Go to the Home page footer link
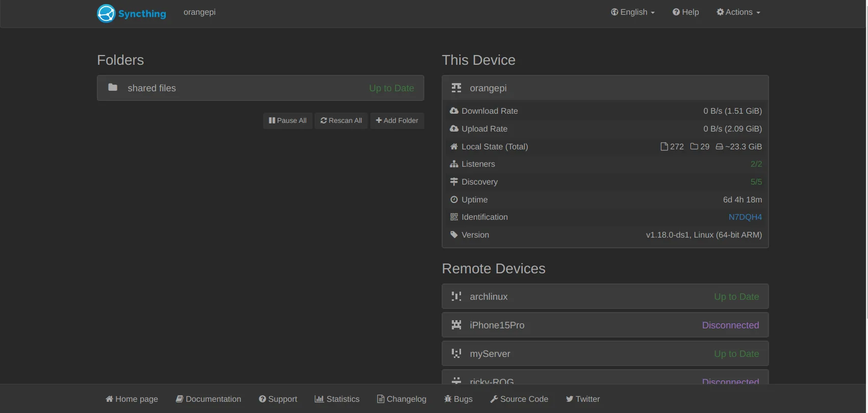 (132, 399)
